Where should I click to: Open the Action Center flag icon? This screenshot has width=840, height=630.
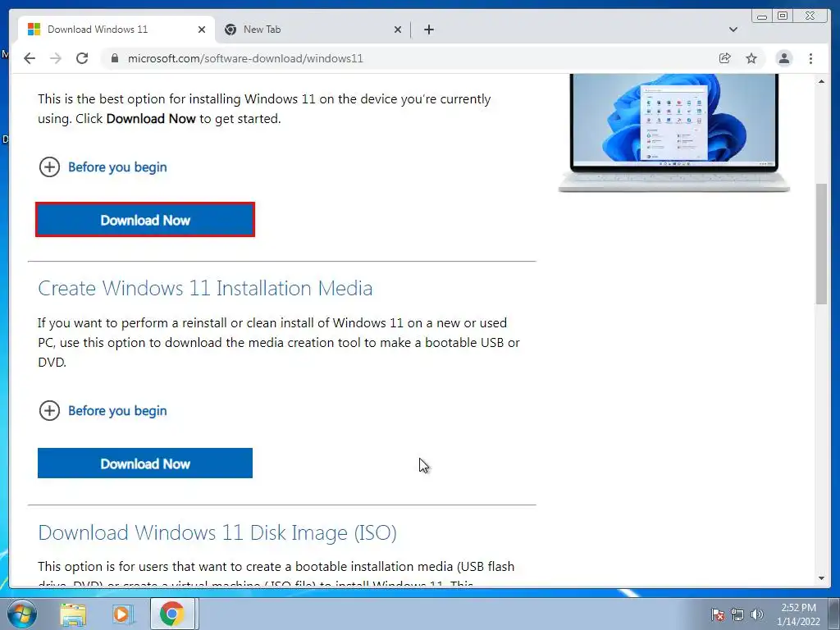[x=718, y=614]
